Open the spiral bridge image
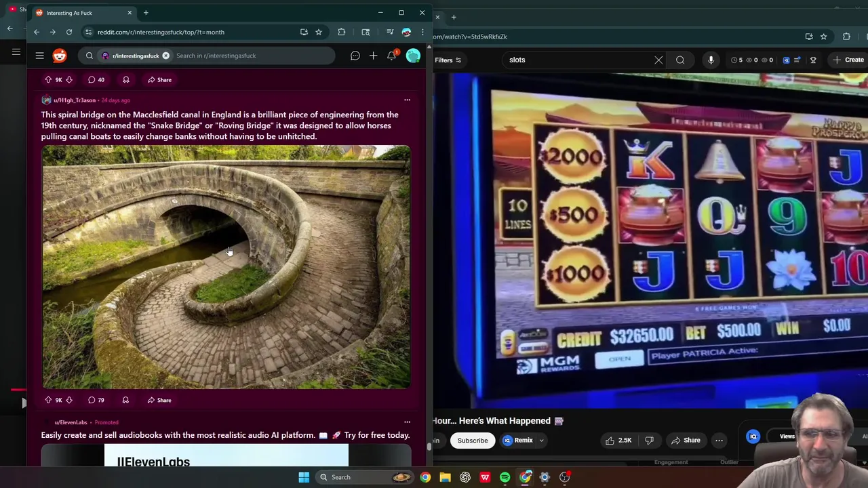Screen dimensions: 868x488 pos(226,267)
